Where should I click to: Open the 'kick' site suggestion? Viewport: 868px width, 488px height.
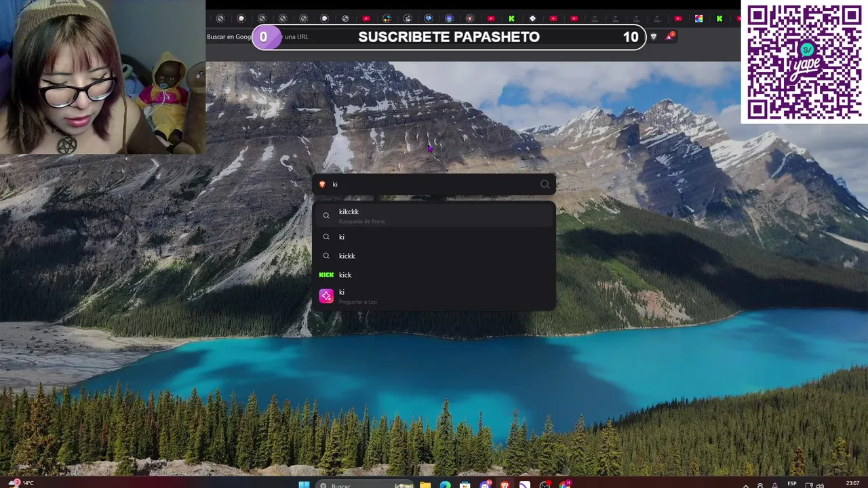pyautogui.click(x=434, y=274)
